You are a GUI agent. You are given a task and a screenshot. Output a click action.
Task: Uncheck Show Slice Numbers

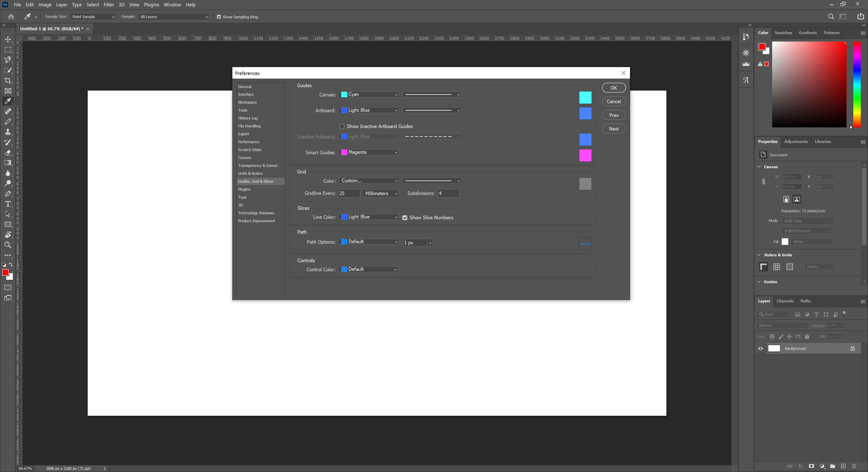click(405, 218)
